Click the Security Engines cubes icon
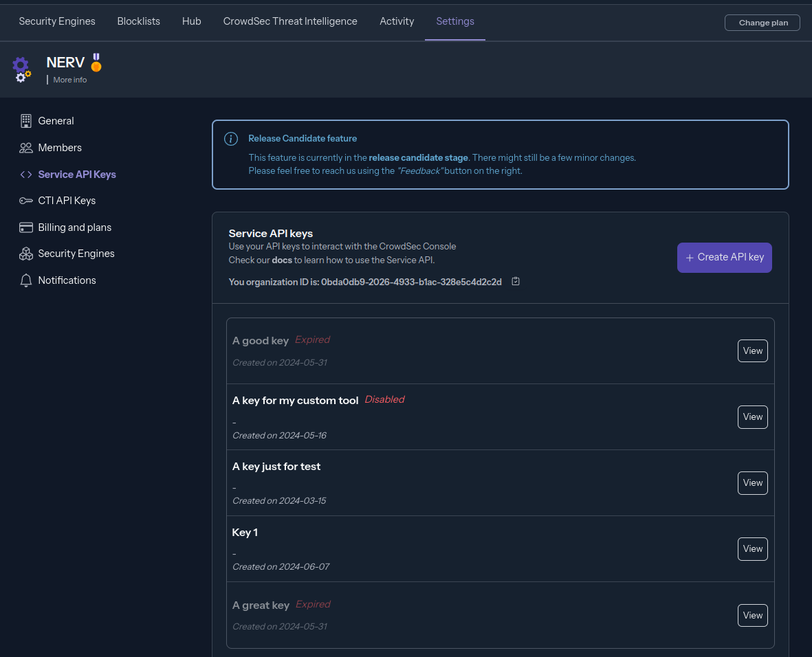Image resolution: width=812 pixels, height=657 pixels. (x=26, y=253)
